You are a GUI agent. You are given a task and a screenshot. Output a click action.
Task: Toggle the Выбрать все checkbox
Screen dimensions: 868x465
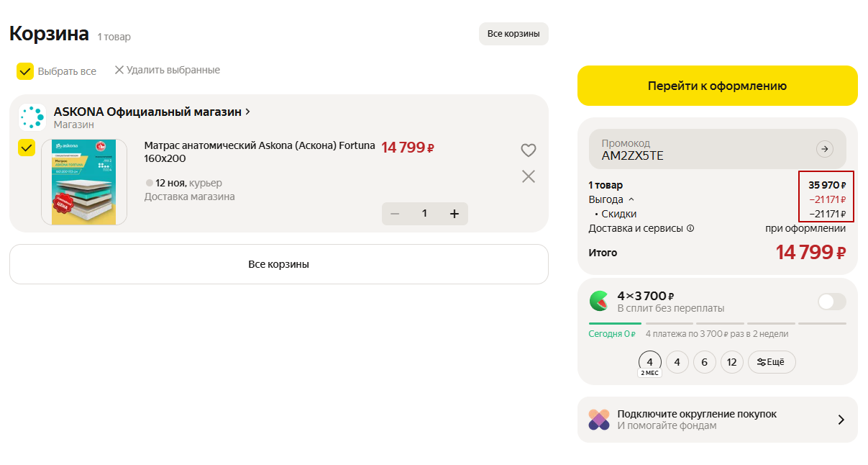pyautogui.click(x=25, y=71)
